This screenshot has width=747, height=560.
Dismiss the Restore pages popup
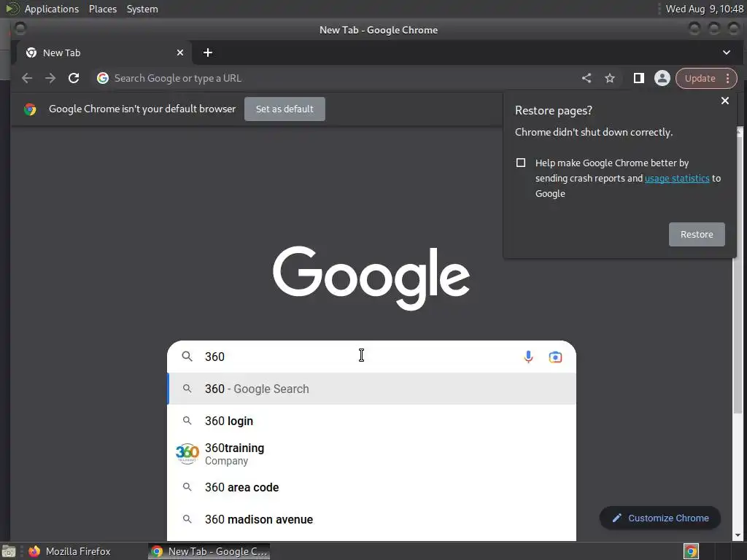point(724,101)
